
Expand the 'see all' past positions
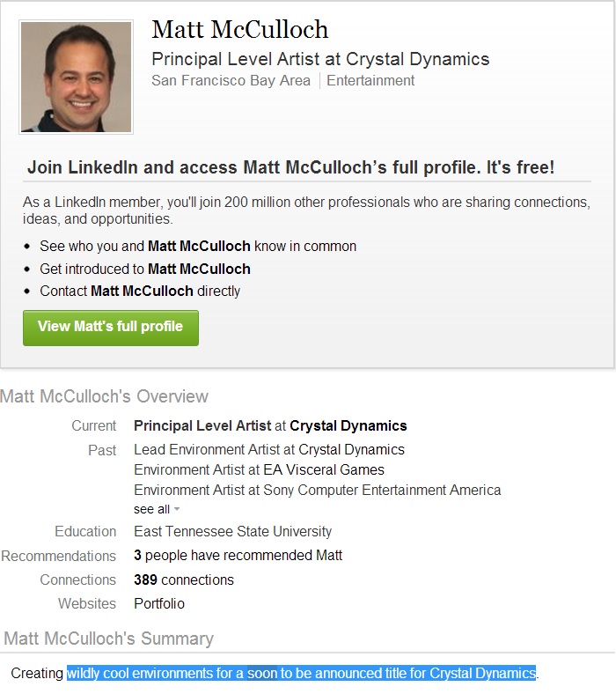[151, 509]
